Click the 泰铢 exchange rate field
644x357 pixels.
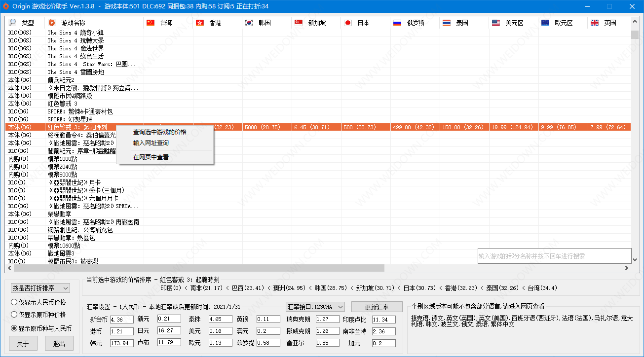click(x=220, y=320)
